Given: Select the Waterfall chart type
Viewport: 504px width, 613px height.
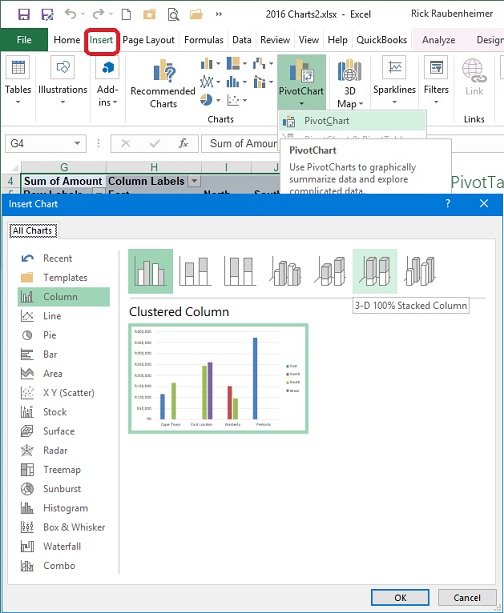Looking at the screenshot, I should (64, 546).
